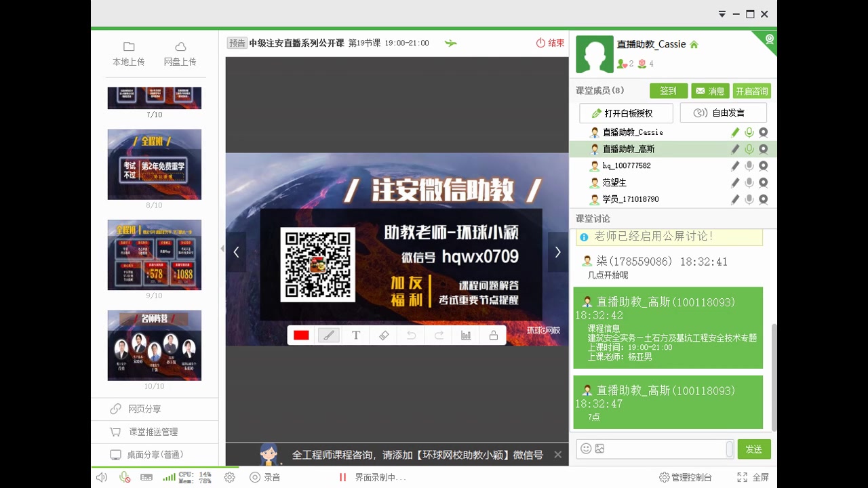Open 网页分享 web share
Screen dimensions: 868x488
[155, 409]
